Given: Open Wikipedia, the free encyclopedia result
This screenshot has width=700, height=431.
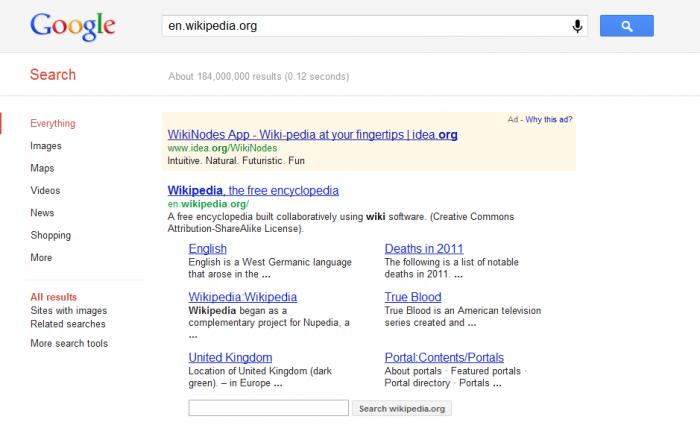Looking at the screenshot, I should click(253, 191).
